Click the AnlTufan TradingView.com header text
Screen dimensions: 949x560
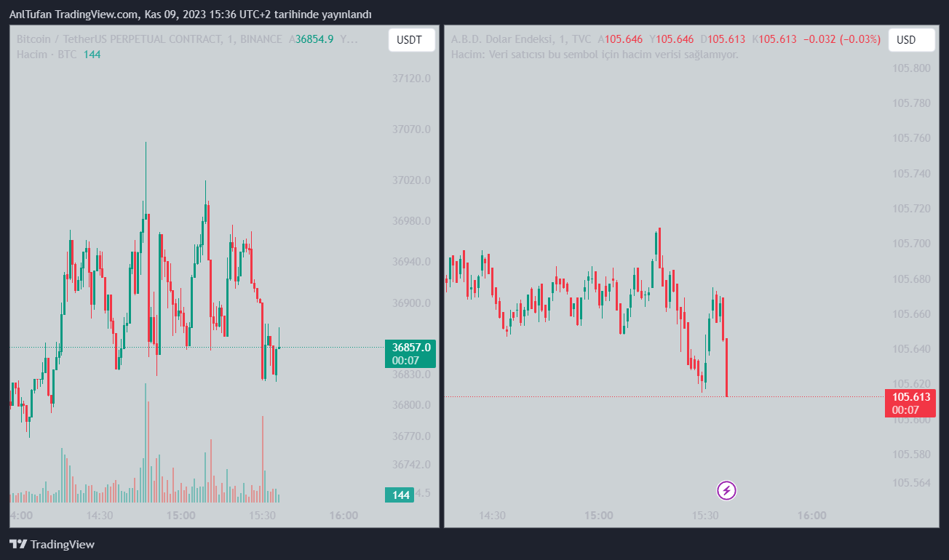click(190, 15)
